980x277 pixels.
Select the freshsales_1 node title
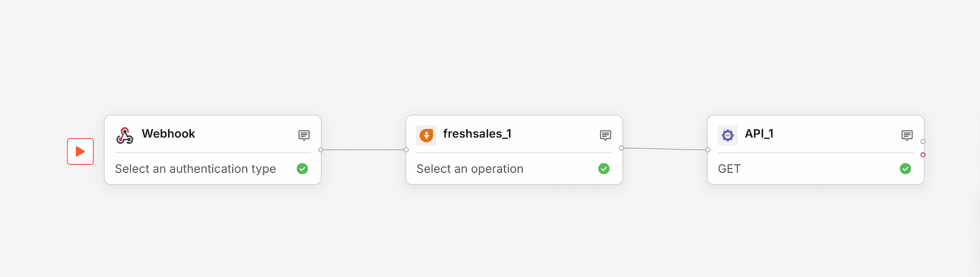pyautogui.click(x=477, y=133)
